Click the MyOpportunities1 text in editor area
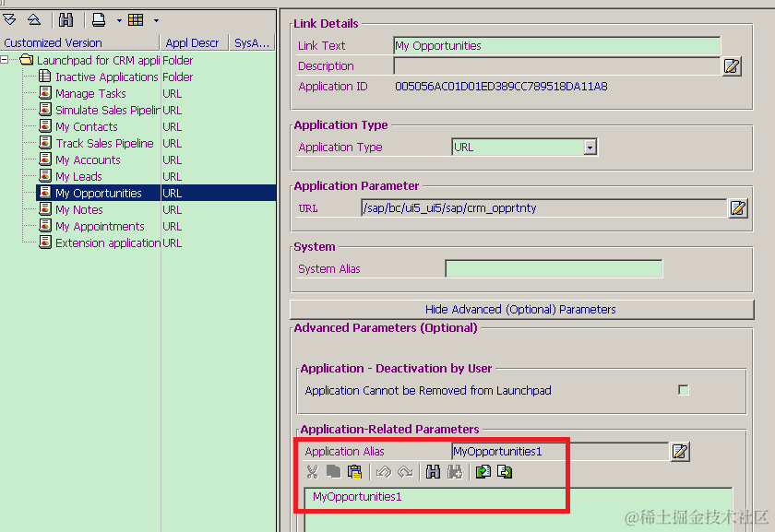 pyautogui.click(x=357, y=496)
